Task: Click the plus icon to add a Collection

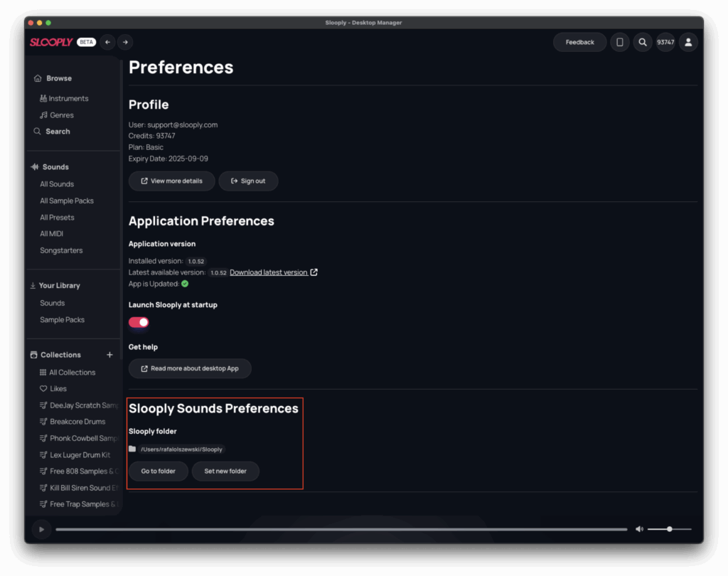Action: (x=110, y=354)
